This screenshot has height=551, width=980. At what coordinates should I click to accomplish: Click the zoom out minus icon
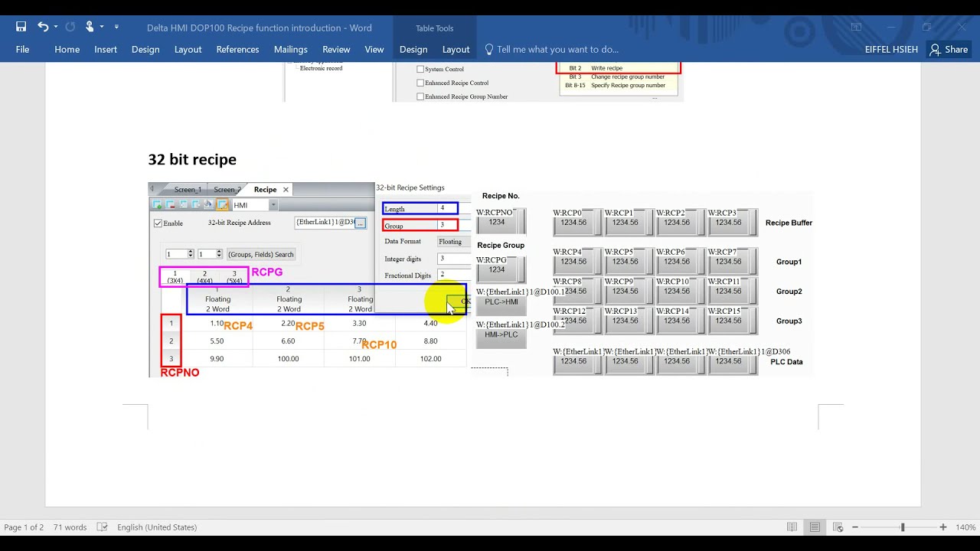[855, 527]
